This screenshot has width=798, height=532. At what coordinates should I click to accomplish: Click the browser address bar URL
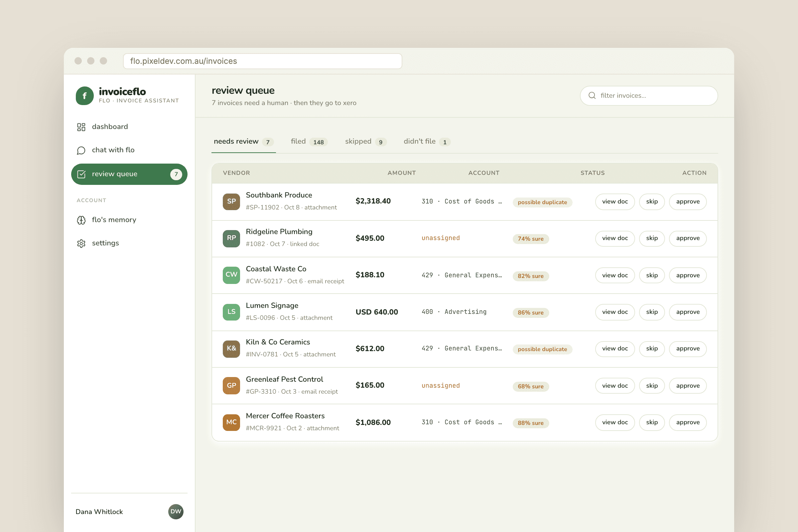pyautogui.click(x=263, y=61)
